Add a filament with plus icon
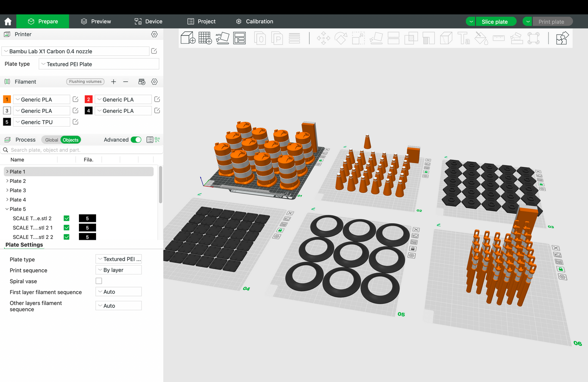Image resolution: width=588 pixels, height=382 pixels. coord(114,82)
